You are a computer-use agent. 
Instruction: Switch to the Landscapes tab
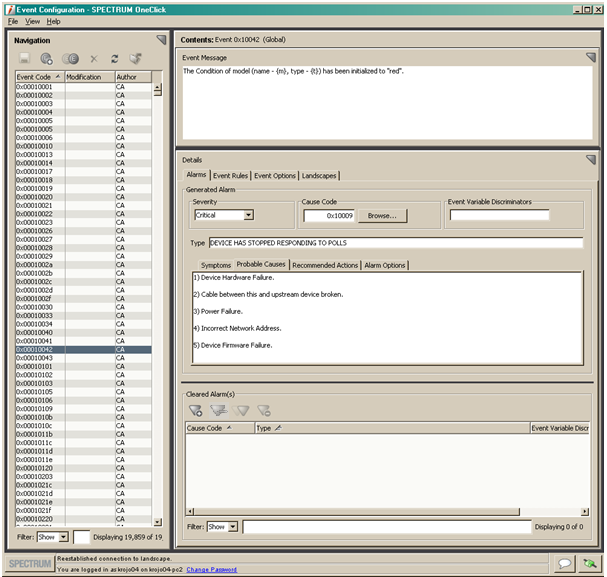click(x=319, y=176)
